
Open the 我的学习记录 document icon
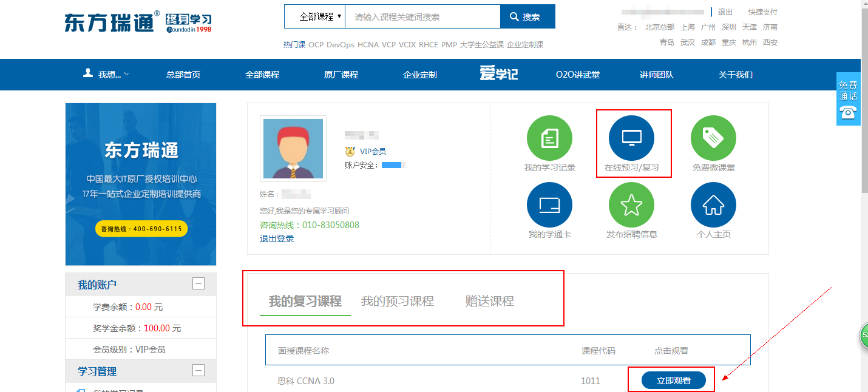click(x=549, y=138)
